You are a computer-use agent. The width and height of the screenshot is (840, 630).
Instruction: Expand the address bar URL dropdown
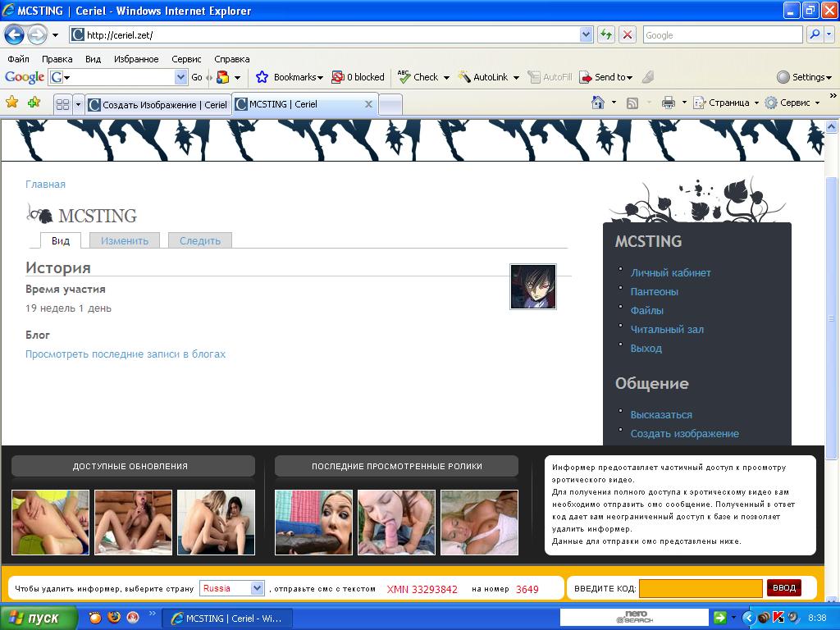(586, 34)
